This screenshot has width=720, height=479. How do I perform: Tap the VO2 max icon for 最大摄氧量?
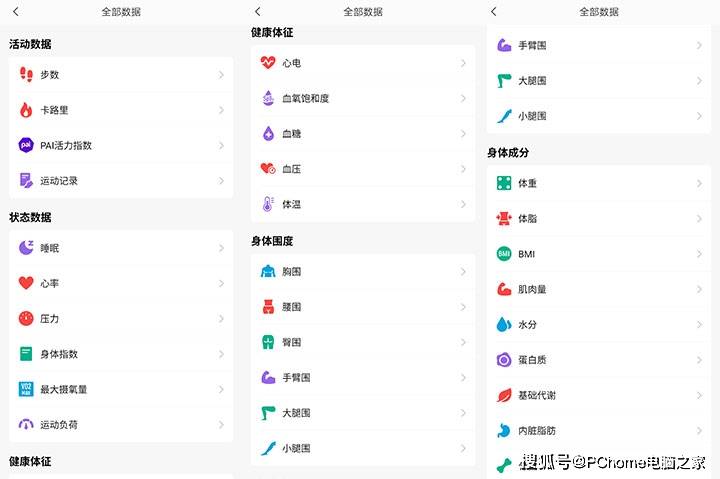pyautogui.click(x=26, y=389)
